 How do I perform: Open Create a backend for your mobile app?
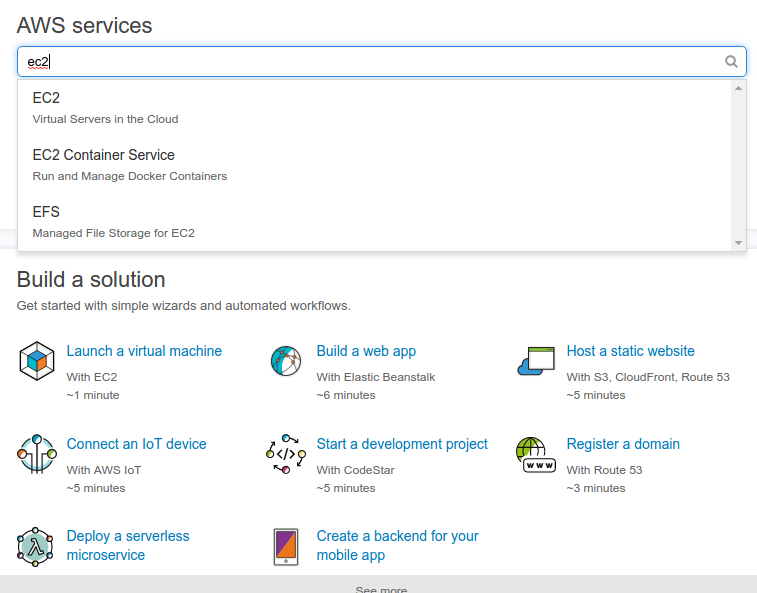(x=397, y=546)
